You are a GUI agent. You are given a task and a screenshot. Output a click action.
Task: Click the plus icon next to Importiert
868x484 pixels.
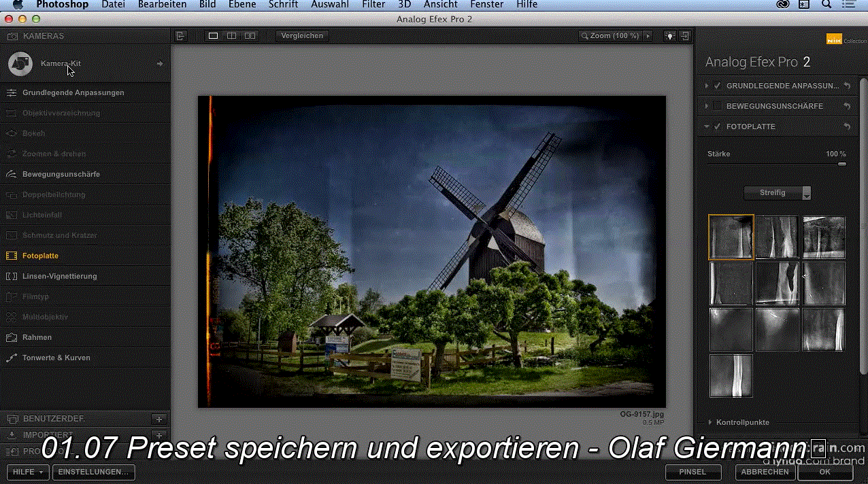pyautogui.click(x=159, y=434)
